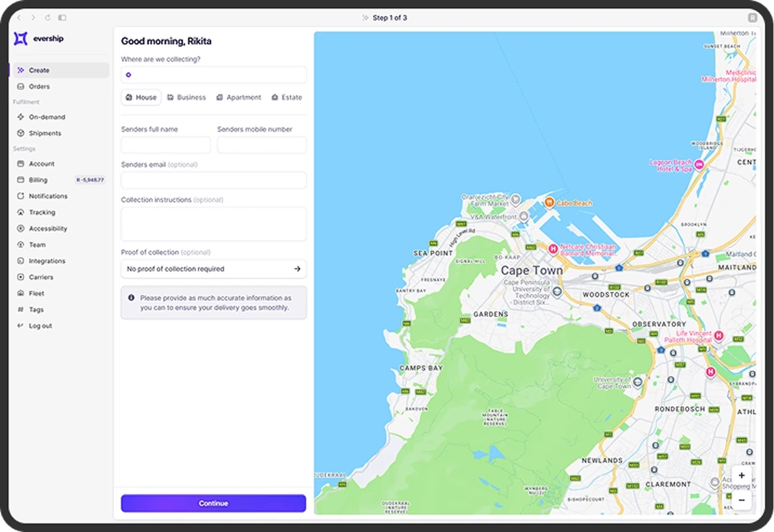Select the Business address type

[186, 97]
